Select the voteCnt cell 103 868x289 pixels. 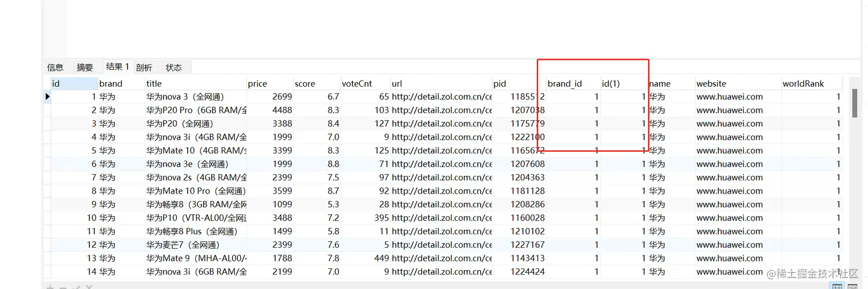pyautogui.click(x=365, y=110)
